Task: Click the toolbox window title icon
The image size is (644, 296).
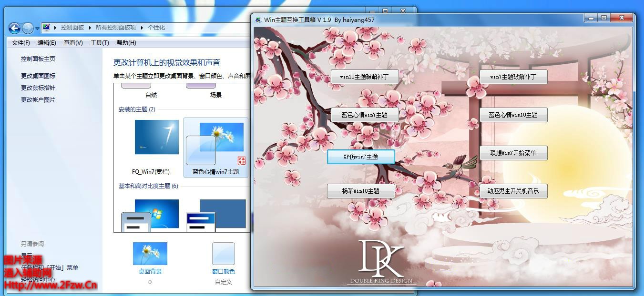Action: [x=258, y=20]
